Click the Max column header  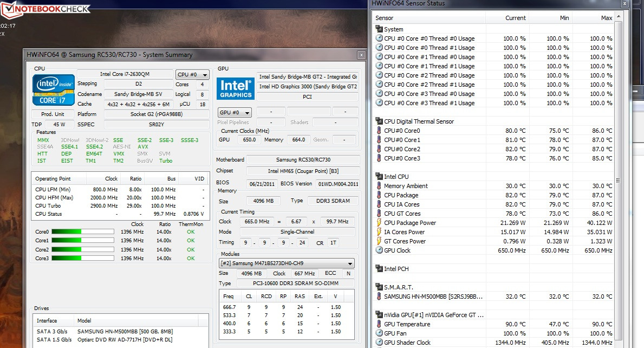(594, 18)
